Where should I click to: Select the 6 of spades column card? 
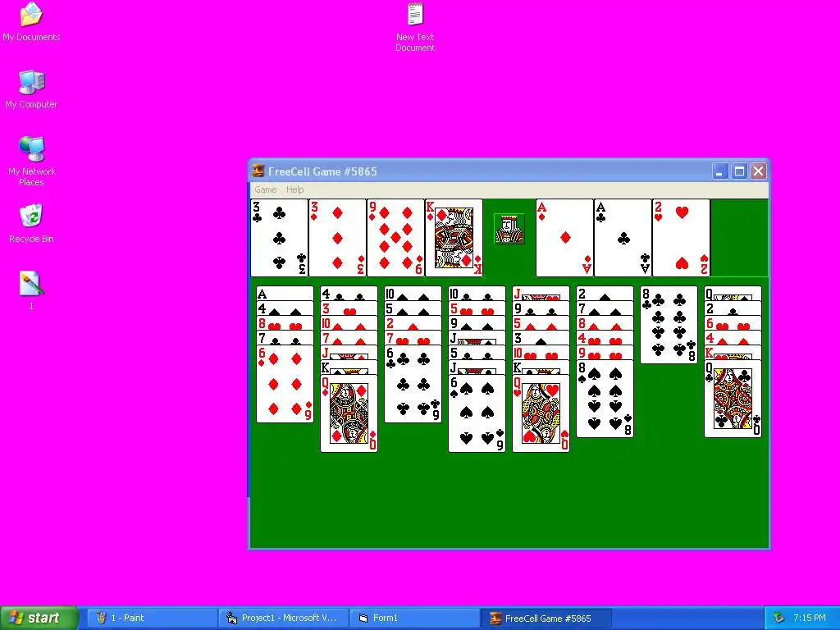click(477, 413)
